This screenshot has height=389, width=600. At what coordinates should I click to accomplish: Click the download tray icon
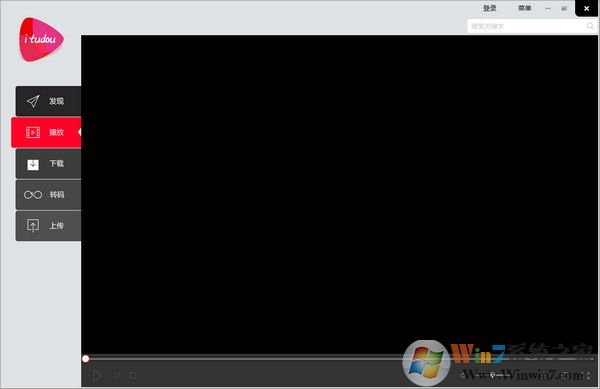(x=33, y=164)
